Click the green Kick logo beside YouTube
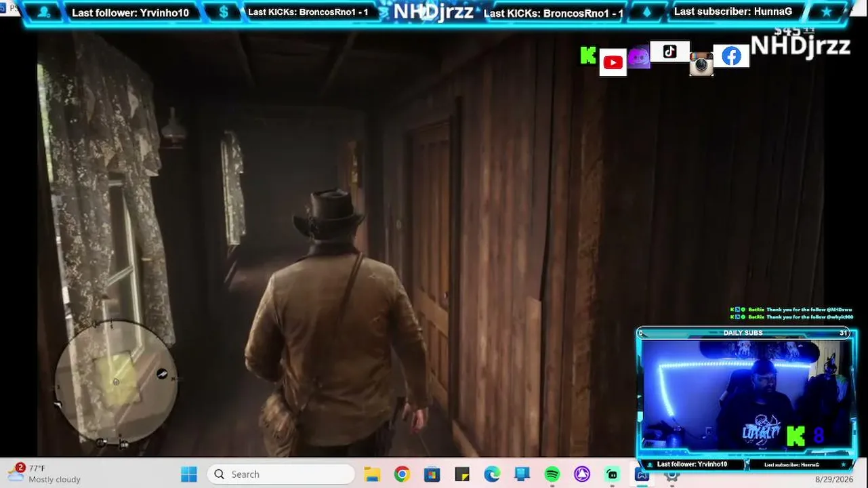 [x=588, y=56]
